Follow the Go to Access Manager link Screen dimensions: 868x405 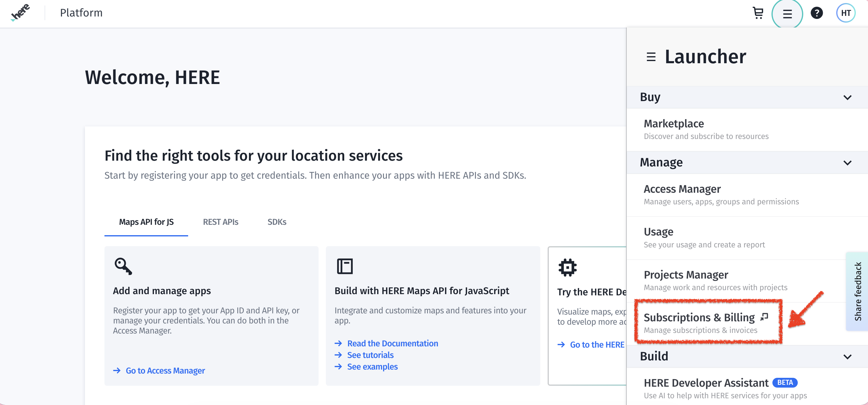165,370
